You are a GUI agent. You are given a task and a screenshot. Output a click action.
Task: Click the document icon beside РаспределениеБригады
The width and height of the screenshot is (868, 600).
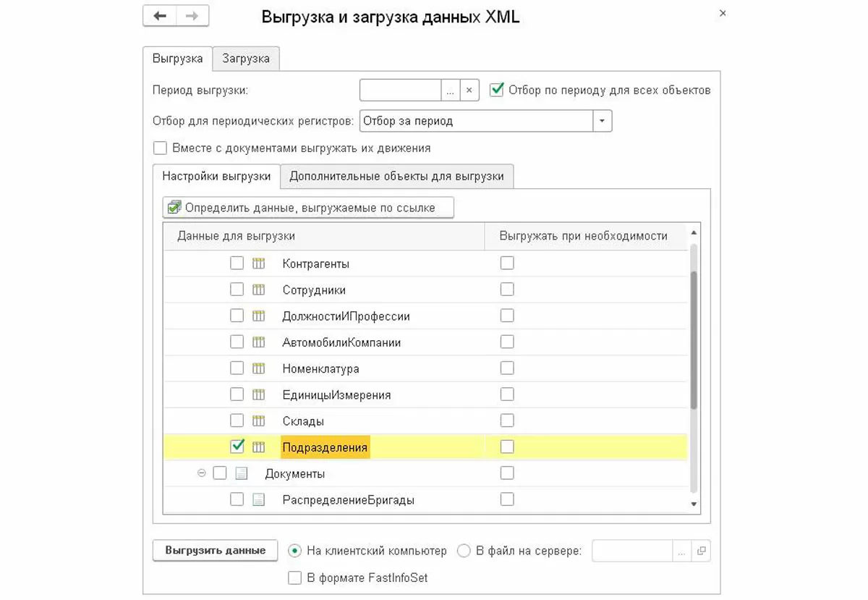click(258, 499)
